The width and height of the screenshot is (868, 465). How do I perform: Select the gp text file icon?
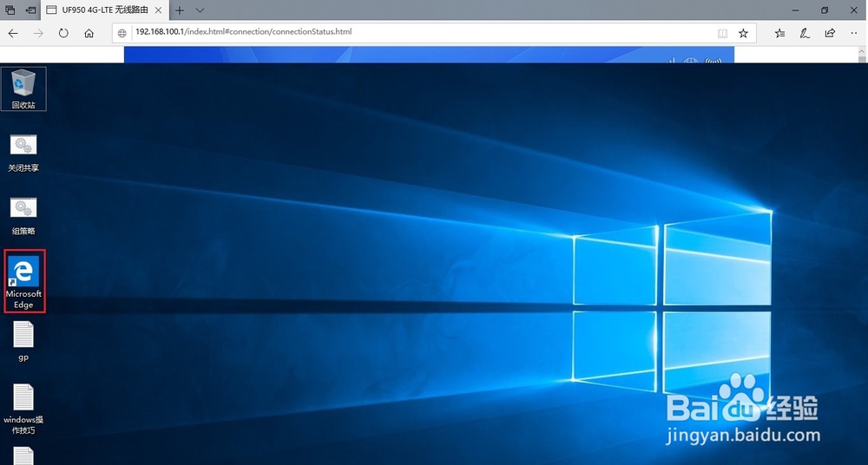click(x=23, y=341)
